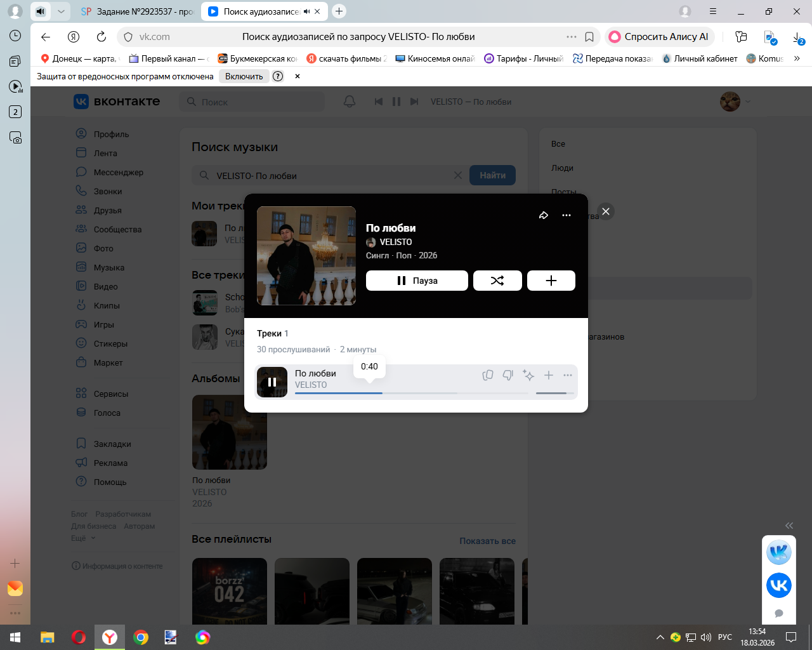
Task: Add album to library with the large plus button
Action: [551, 281]
